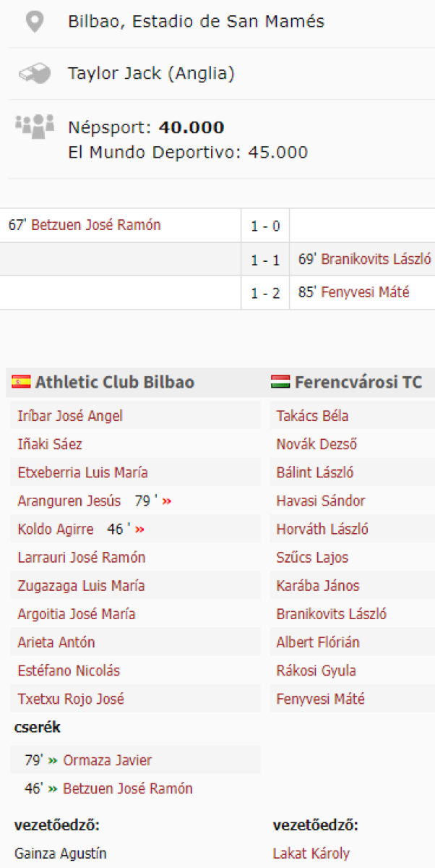Click red substitution arrows next to Koldo Agirre
This screenshot has height=868, width=435.
tap(139, 529)
